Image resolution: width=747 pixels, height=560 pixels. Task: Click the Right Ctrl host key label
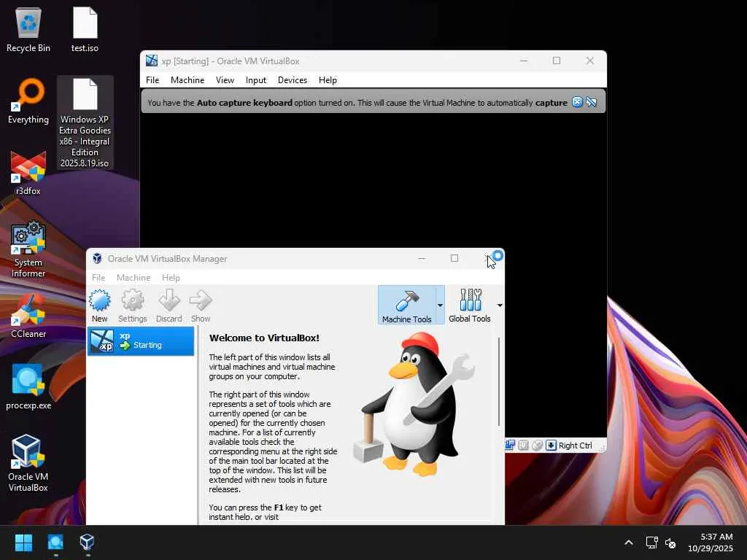click(x=575, y=446)
